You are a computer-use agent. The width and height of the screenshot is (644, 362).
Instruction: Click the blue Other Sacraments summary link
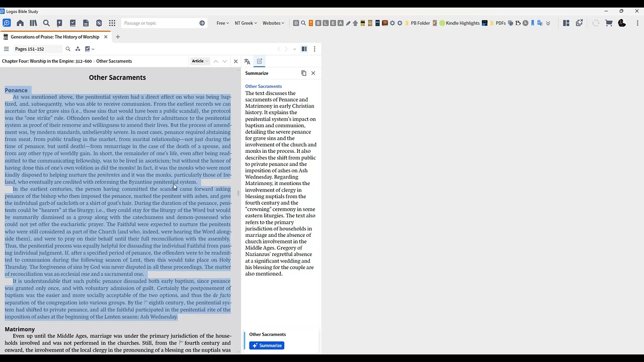tap(264, 86)
